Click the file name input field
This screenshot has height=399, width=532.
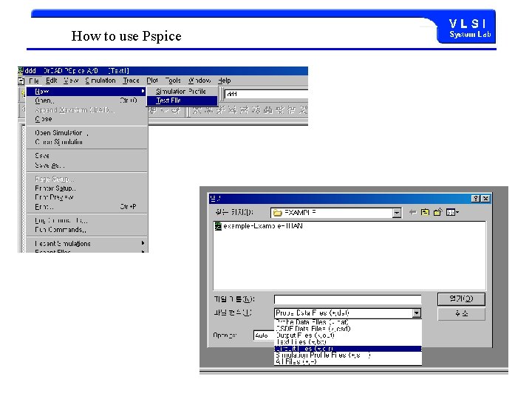348,299
